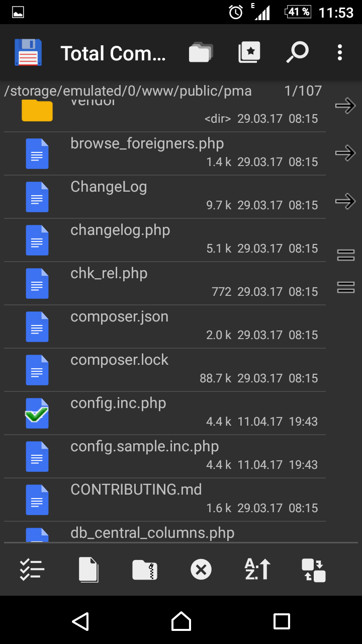Tap the Total Commander floppy disk logo
The height and width of the screenshot is (644, 362).
(28, 52)
